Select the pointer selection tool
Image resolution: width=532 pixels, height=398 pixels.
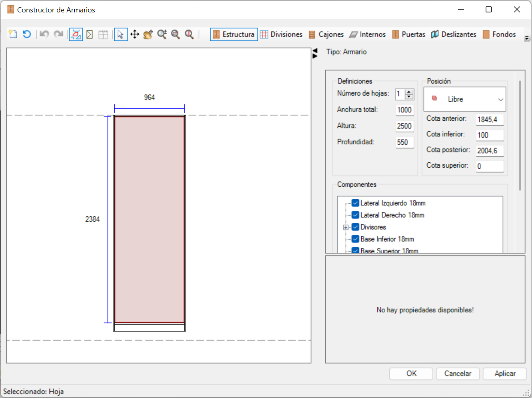[x=121, y=34]
